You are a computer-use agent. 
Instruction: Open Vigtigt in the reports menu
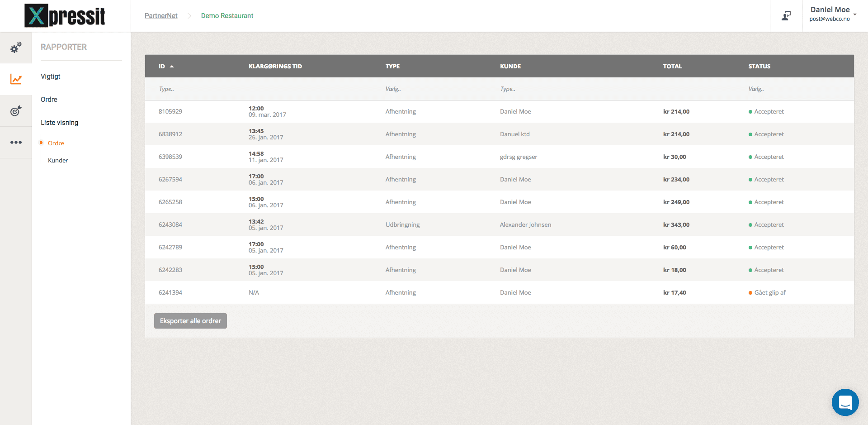50,76
